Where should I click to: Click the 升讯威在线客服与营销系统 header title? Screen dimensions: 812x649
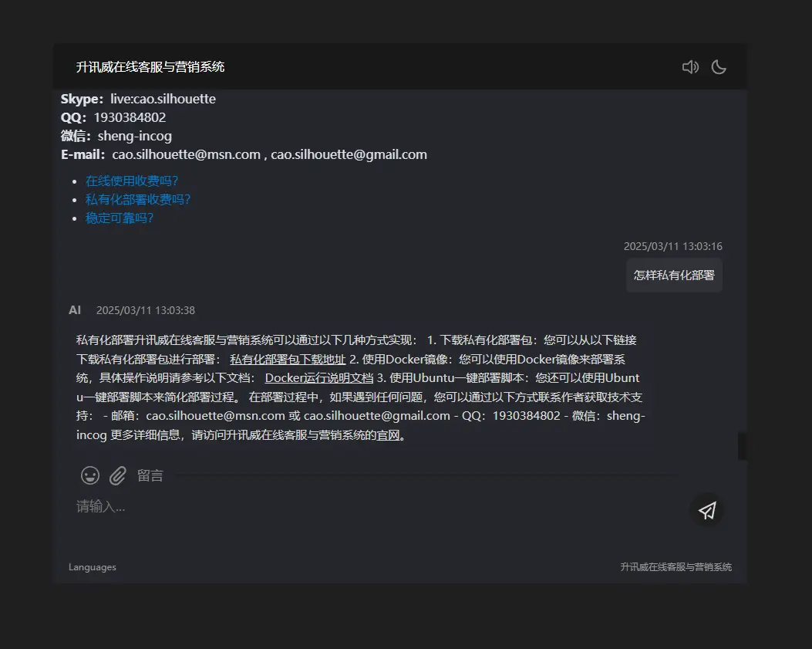[x=151, y=66]
